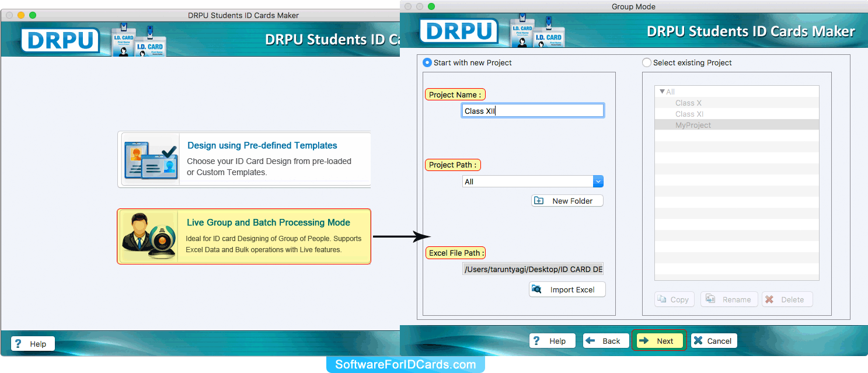868x373 pixels.
Task: Select Class XI in project list
Action: 737,114
